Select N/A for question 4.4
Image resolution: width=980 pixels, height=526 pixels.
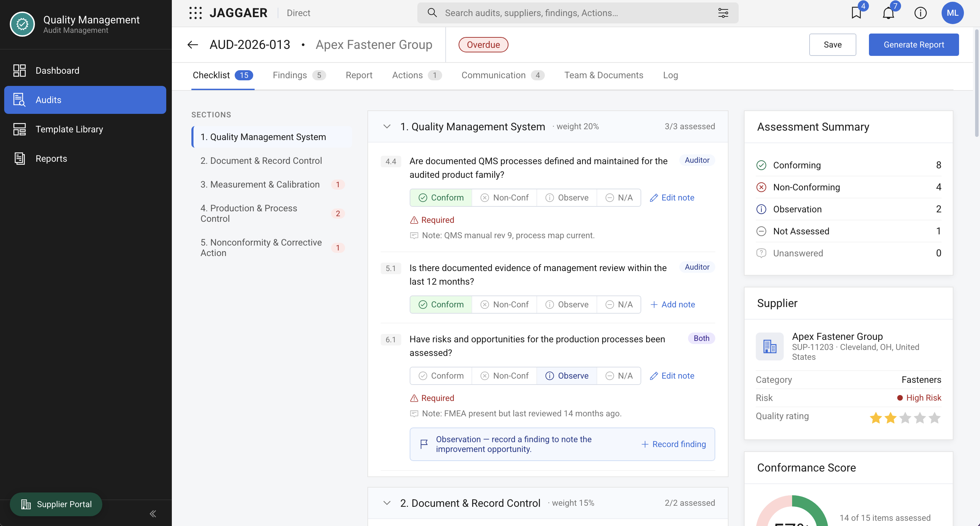click(619, 198)
